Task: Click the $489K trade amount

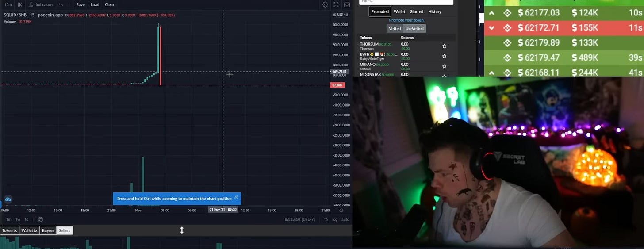Action: click(x=586, y=58)
